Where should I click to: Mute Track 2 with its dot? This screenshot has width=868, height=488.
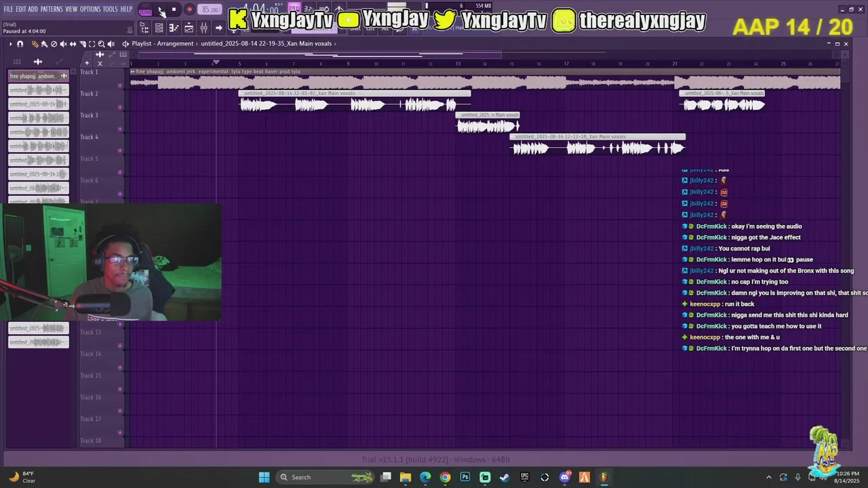[x=120, y=107]
